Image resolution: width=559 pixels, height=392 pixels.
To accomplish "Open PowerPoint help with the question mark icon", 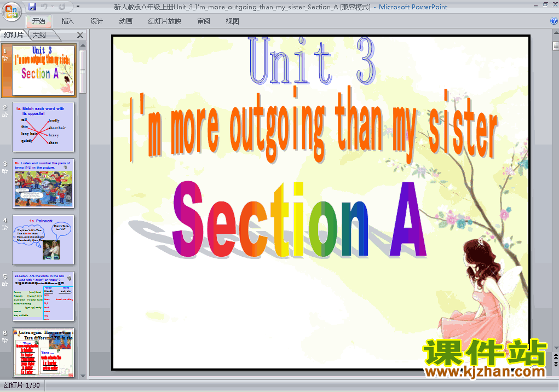I will pyautogui.click(x=554, y=21).
